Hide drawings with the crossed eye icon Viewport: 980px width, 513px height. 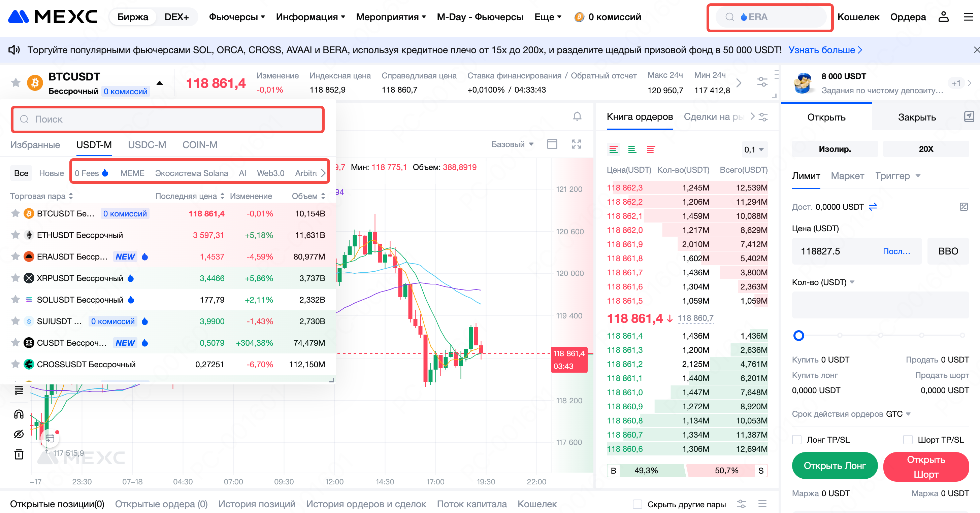[x=19, y=434]
